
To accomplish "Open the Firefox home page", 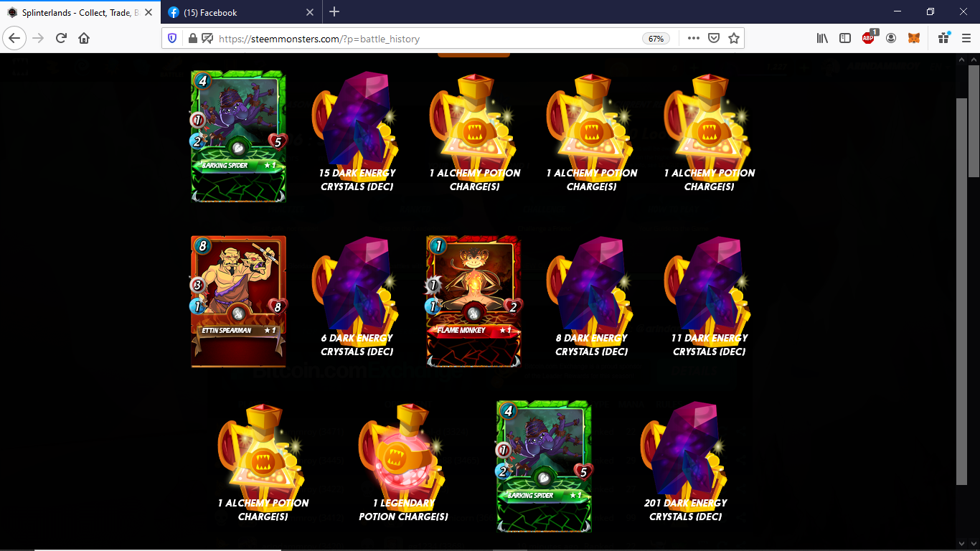I will tap(84, 38).
